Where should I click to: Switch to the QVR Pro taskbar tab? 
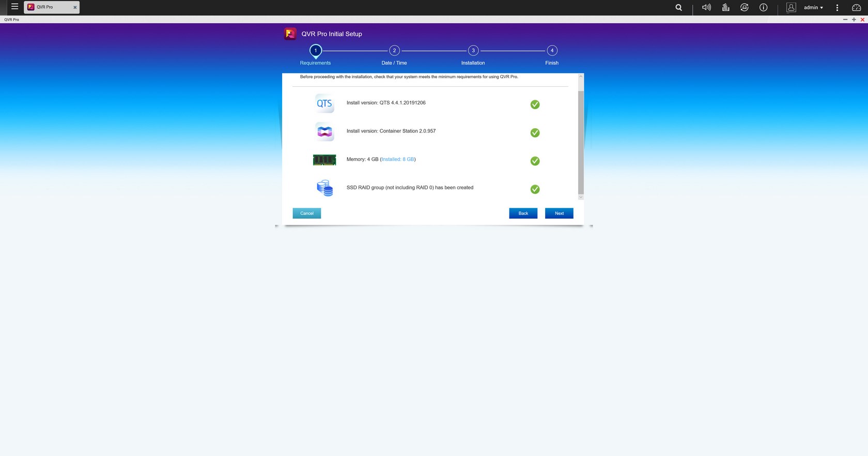[51, 7]
